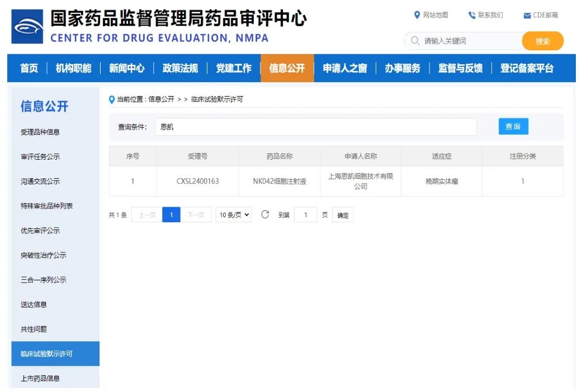The image size is (582, 392).
Task: Click the breadcrumb location pin icon
Action: [x=111, y=100]
